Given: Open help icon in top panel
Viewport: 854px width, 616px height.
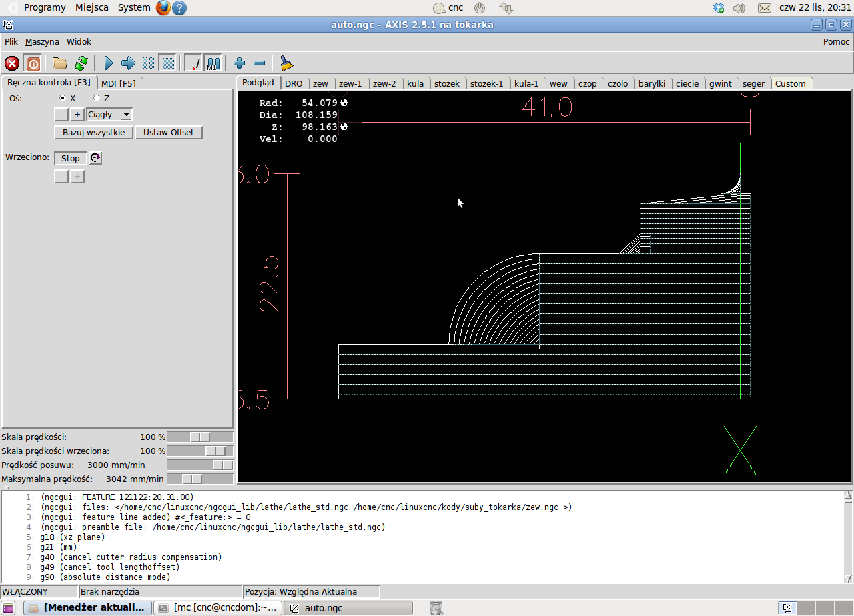Looking at the screenshot, I should 179,8.
